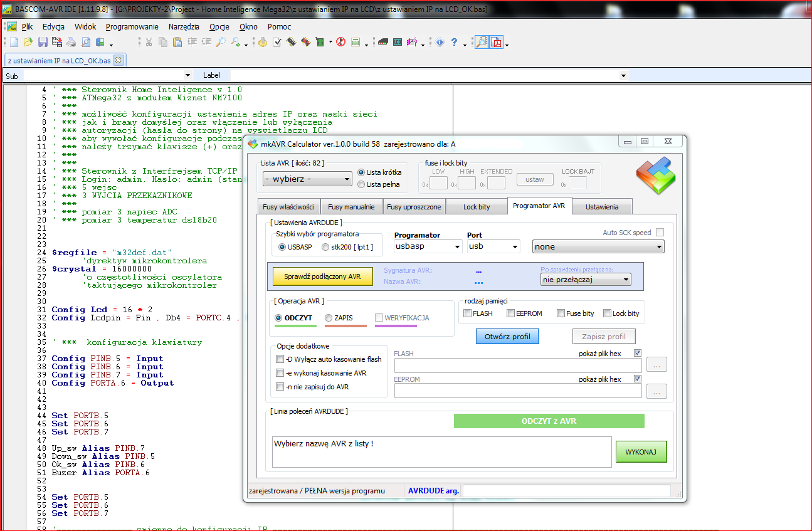Browse for FLASH hex file with '...' button
Viewport: 812px width, 531px height.
click(656, 365)
